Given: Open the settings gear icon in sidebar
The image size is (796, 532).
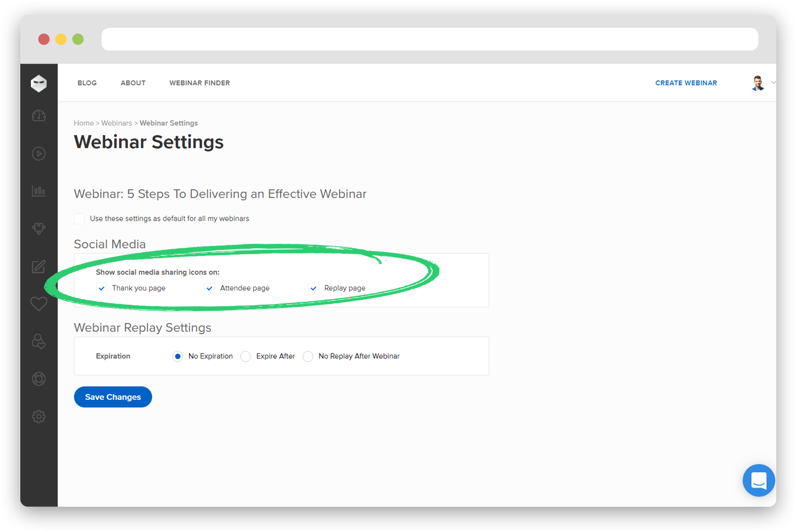Looking at the screenshot, I should (38, 416).
